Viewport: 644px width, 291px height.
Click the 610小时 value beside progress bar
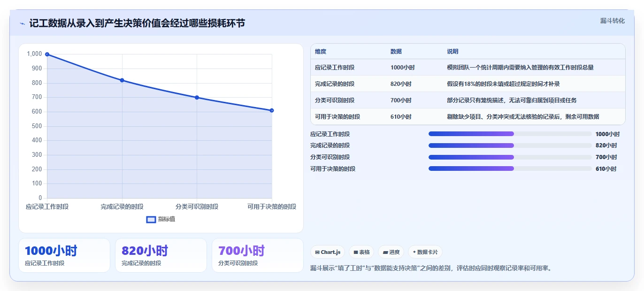click(606, 168)
